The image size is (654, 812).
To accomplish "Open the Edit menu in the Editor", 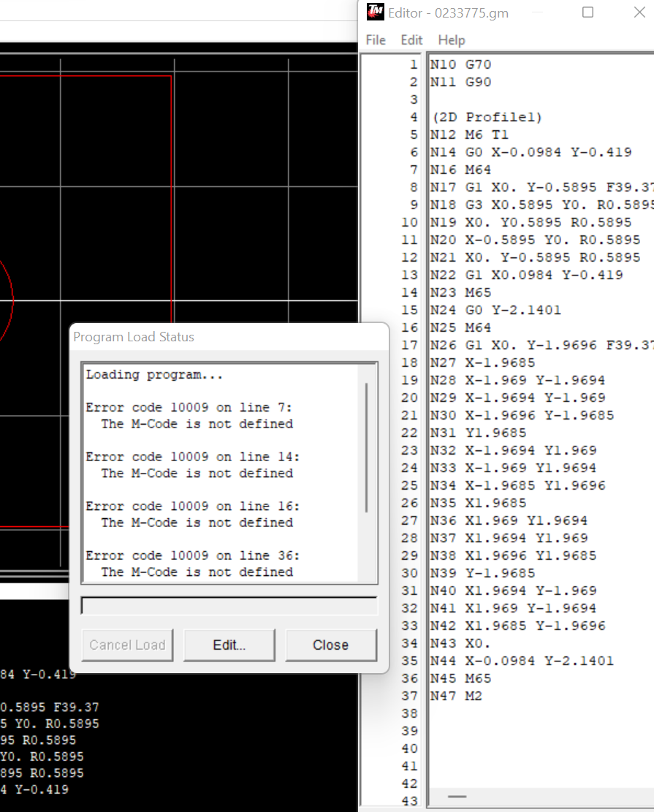I will 411,40.
